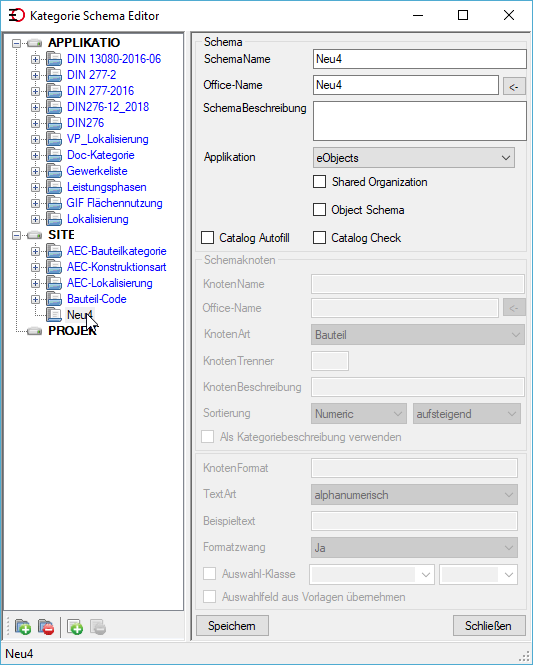Expand the DIN 277-2016 tree node
The height and width of the screenshot is (665, 533).
(35, 91)
